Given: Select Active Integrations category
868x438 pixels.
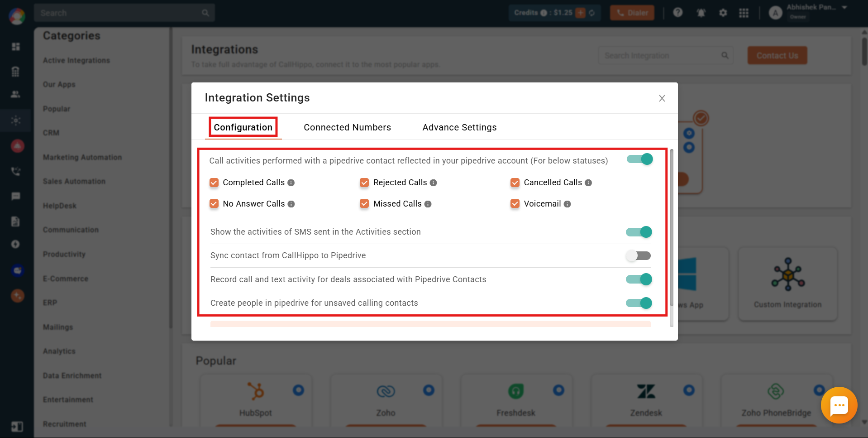Looking at the screenshot, I should 76,60.
